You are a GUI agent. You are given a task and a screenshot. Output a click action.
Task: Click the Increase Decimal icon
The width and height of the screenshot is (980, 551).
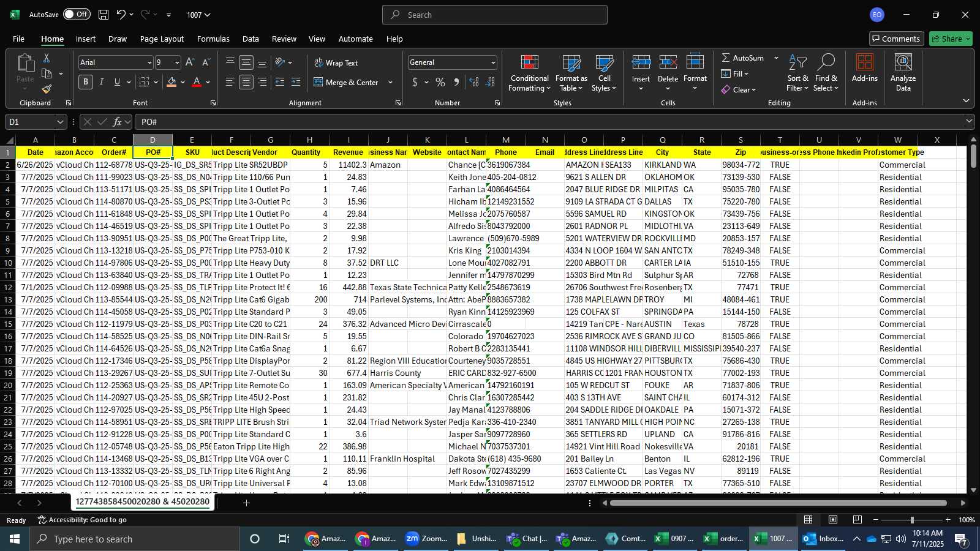(x=474, y=82)
